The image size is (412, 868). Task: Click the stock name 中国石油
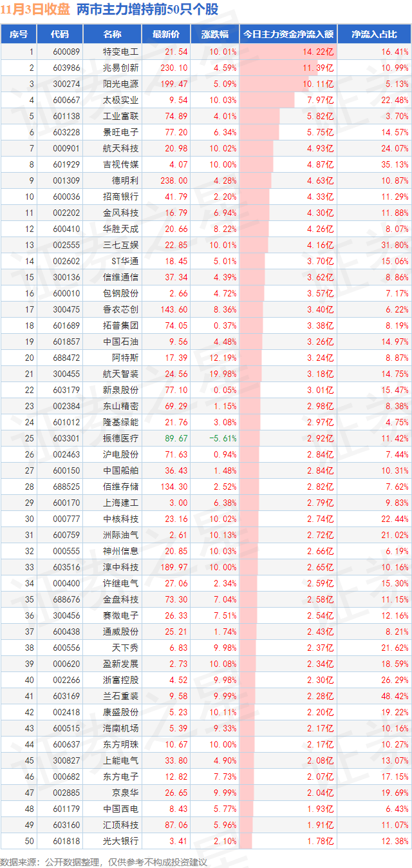point(121,342)
